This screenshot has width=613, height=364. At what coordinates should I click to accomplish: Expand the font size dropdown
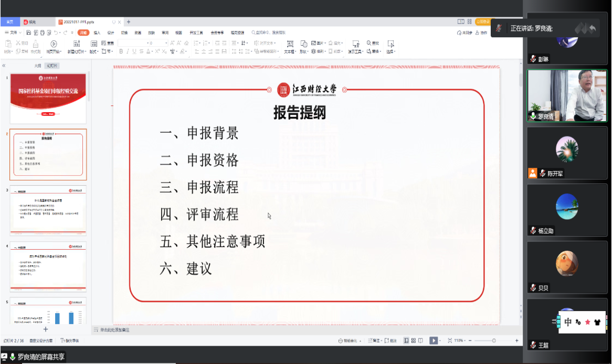pos(166,43)
